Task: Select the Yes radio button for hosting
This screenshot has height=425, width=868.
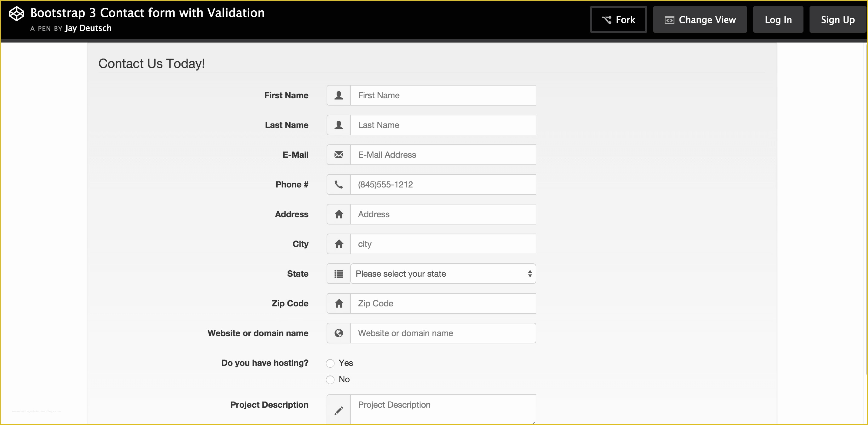Action: click(x=330, y=363)
